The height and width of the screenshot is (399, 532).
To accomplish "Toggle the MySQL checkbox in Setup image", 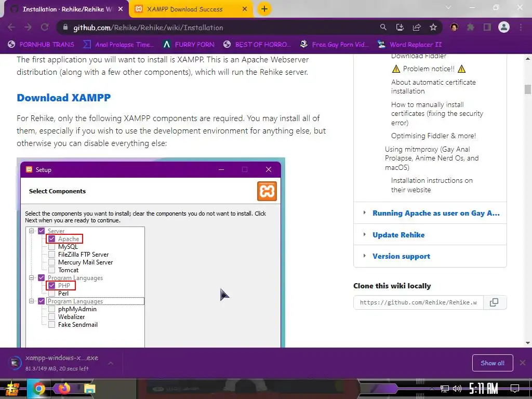I will [x=51, y=247].
